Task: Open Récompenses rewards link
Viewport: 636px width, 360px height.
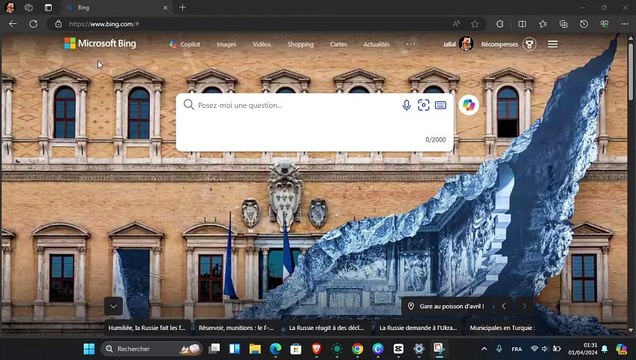Action: pyautogui.click(x=499, y=44)
